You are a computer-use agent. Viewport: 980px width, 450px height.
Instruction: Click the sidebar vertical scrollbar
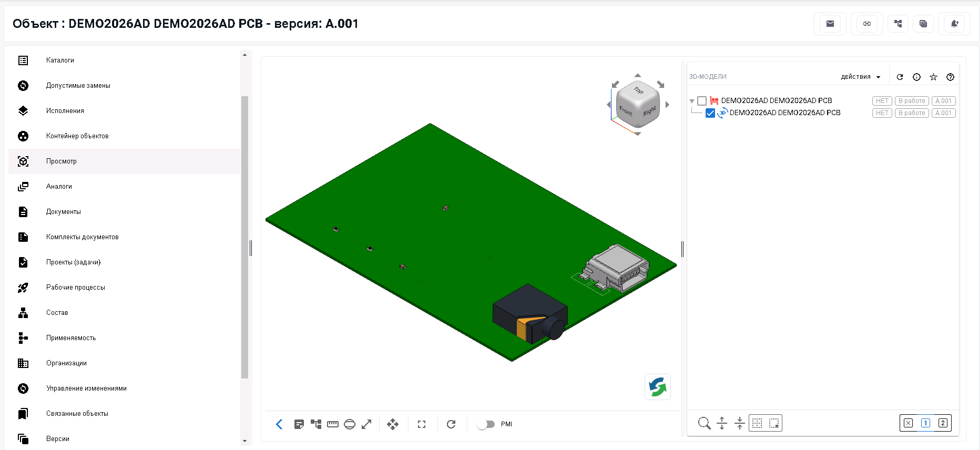[x=244, y=237]
